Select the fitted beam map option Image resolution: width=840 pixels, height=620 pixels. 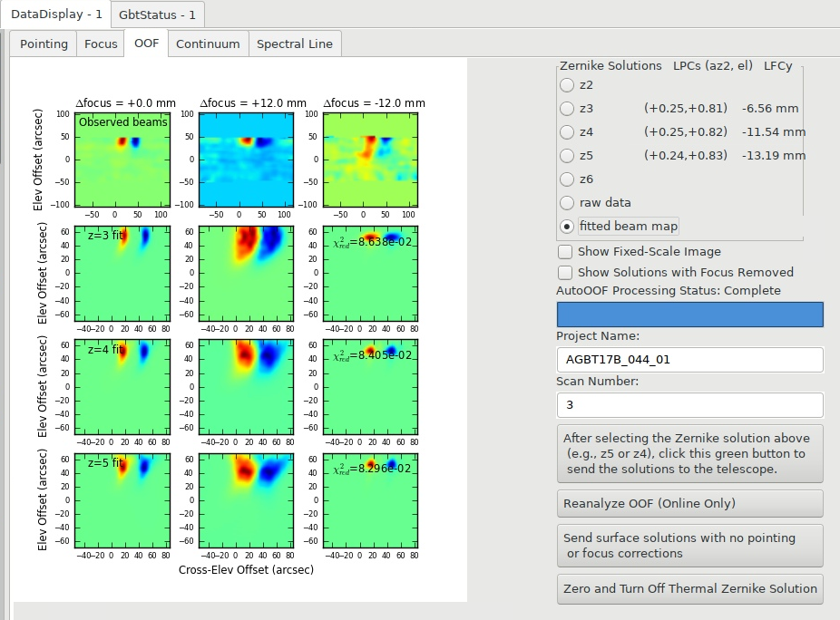[x=567, y=227]
